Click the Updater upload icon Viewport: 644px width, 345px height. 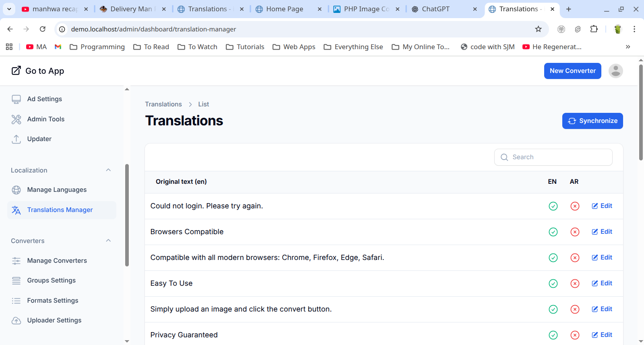click(x=16, y=139)
